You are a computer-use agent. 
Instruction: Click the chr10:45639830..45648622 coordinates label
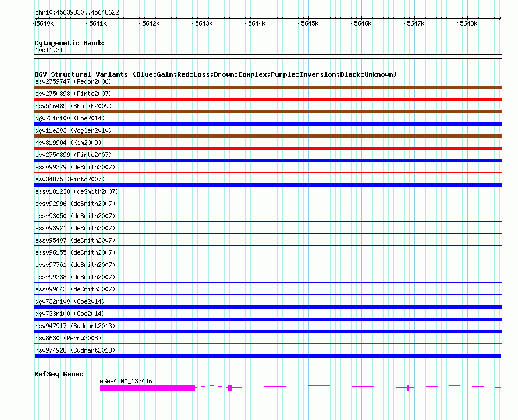pos(77,13)
